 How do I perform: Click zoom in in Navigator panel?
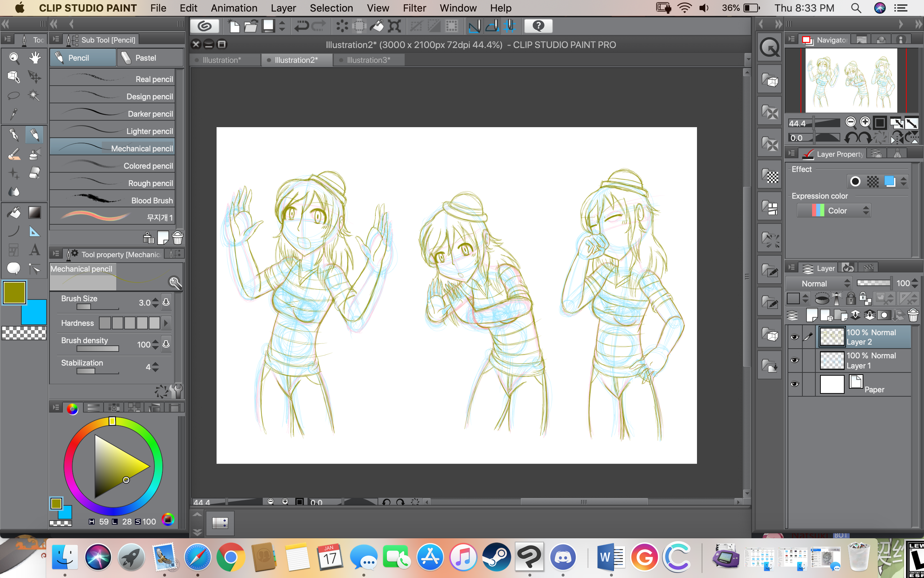(865, 122)
